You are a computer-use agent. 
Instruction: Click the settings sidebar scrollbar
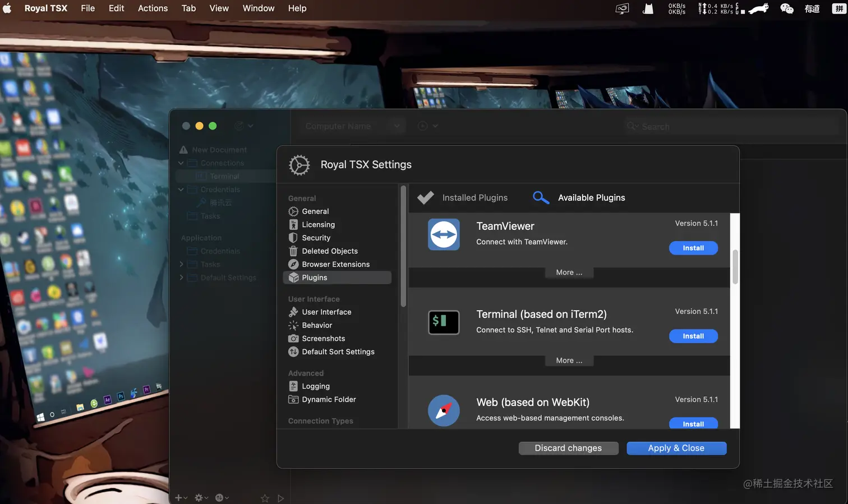click(x=403, y=247)
